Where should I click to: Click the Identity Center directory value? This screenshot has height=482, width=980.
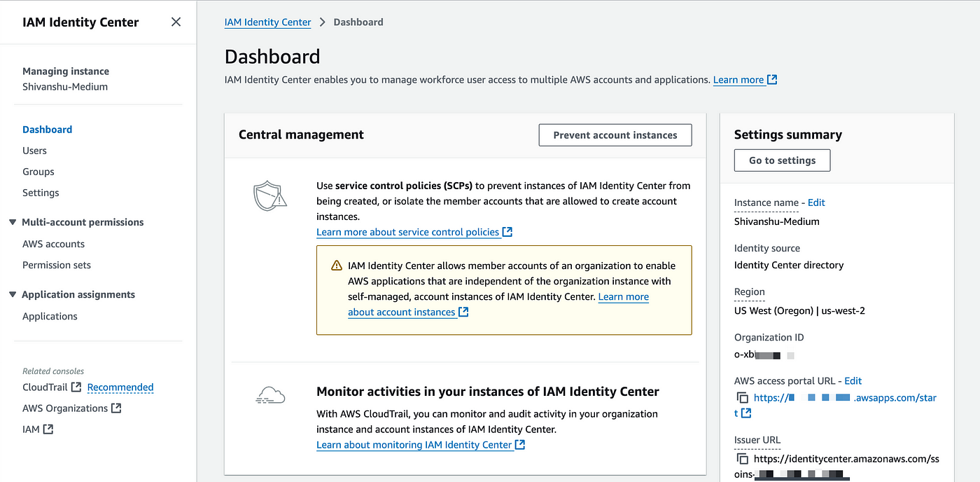[789, 265]
